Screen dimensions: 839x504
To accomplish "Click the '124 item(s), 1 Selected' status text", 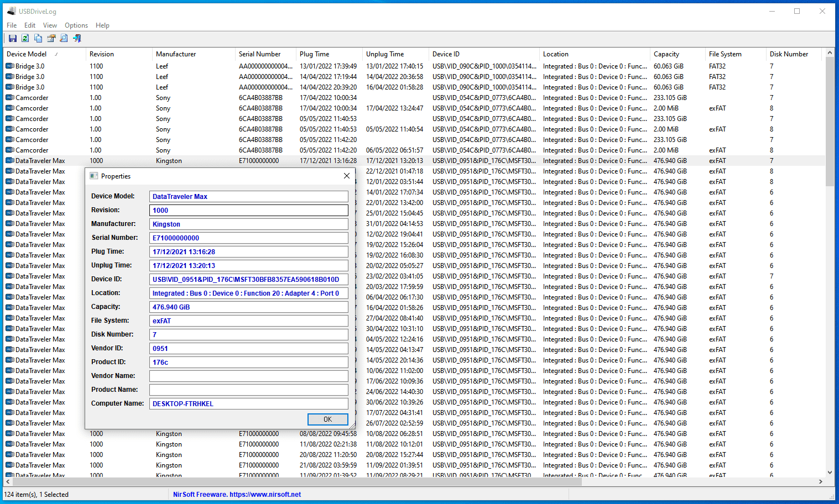I will pos(37,495).
